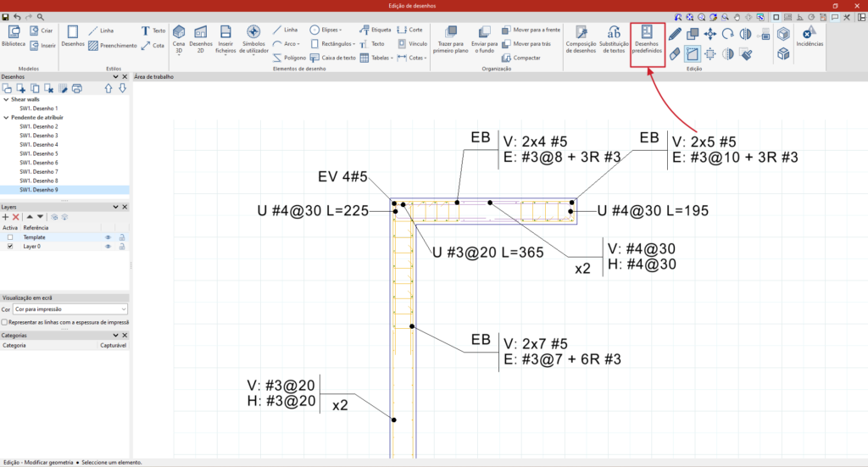The height and width of the screenshot is (467, 868).
Task: Collapse the Shear walls tree group
Action: (x=5, y=99)
